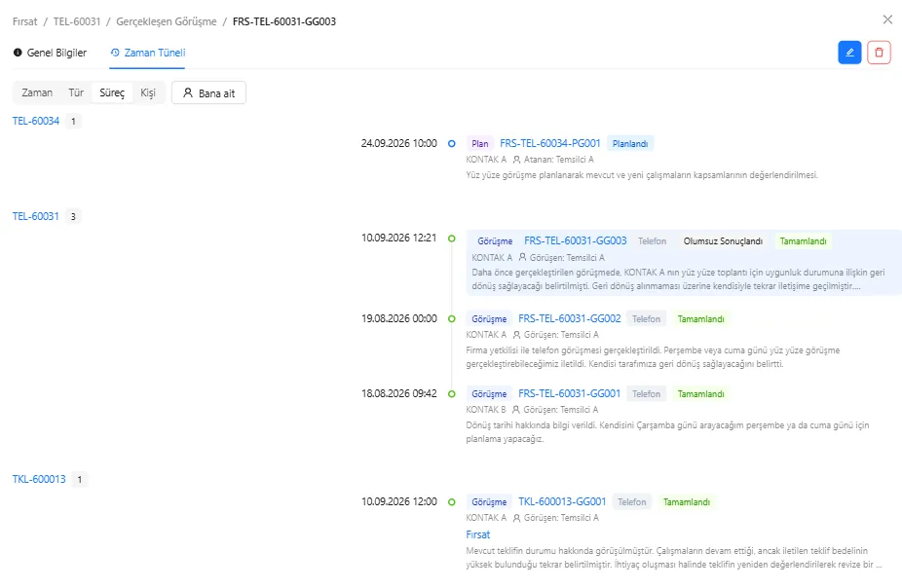902x588 pixels.
Task: Open the TEL-60034 group link
Action: [x=36, y=121]
